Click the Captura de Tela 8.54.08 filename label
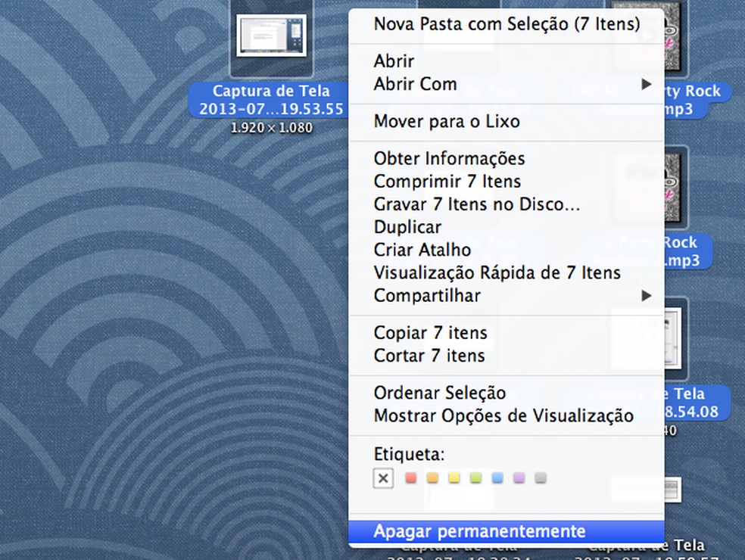The image size is (745, 560). pos(696,403)
